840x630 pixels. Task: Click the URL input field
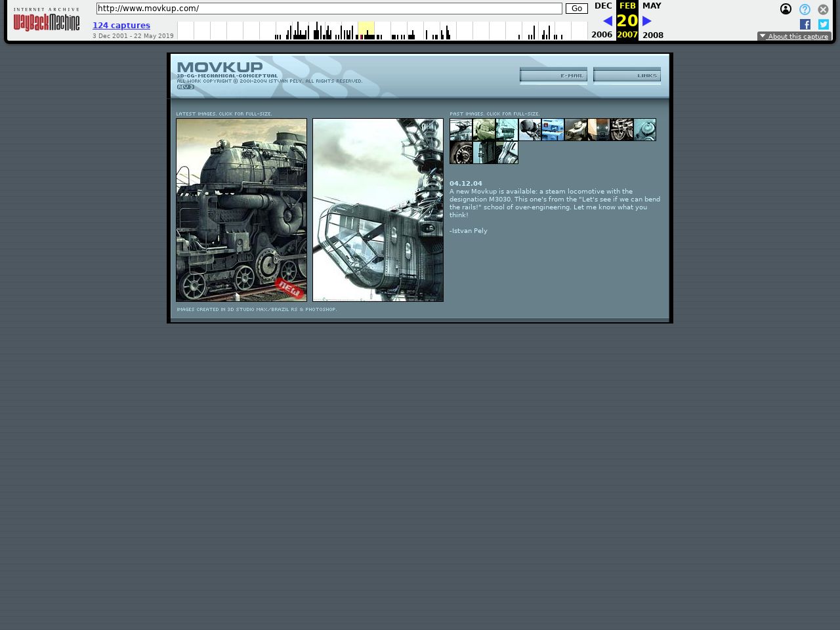point(329,9)
